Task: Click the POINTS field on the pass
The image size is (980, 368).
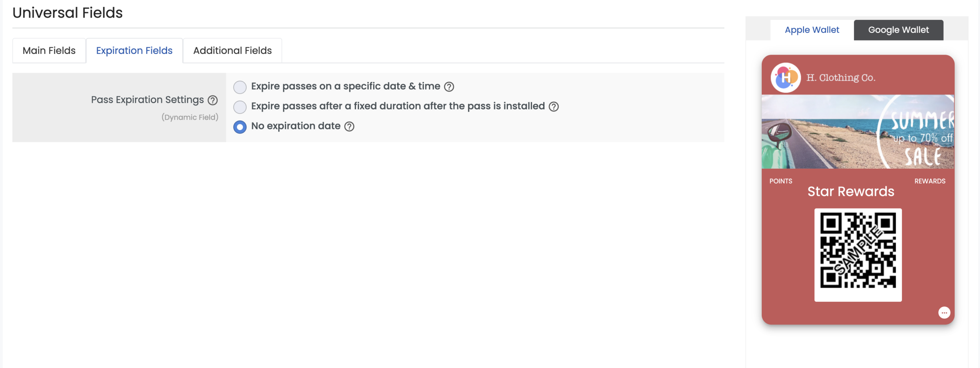Action: pos(781,181)
